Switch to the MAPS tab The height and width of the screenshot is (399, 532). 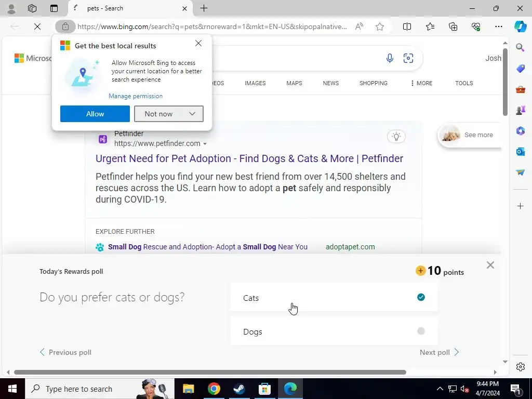coord(294,83)
